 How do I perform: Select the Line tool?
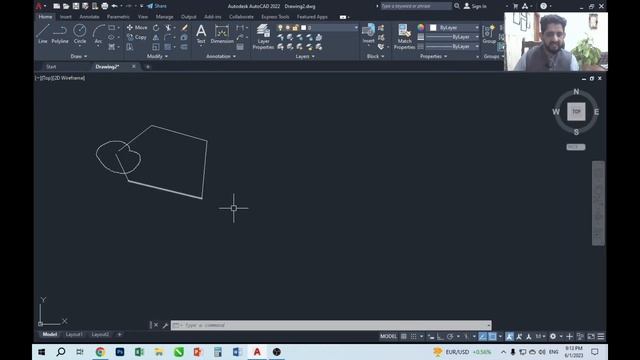click(x=43, y=33)
